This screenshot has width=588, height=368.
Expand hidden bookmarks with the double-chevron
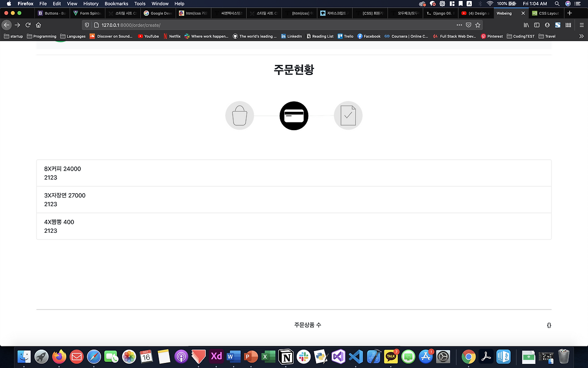click(x=582, y=36)
